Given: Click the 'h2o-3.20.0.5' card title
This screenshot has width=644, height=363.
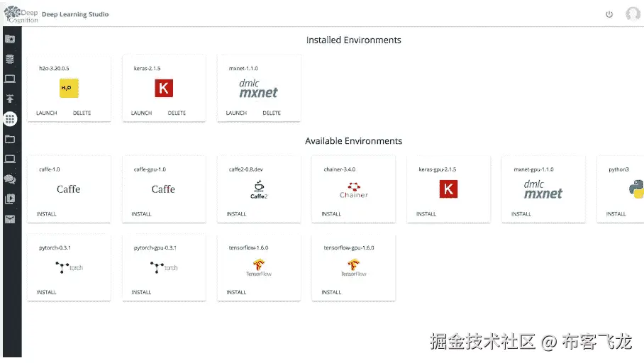Looking at the screenshot, I should 54,69.
